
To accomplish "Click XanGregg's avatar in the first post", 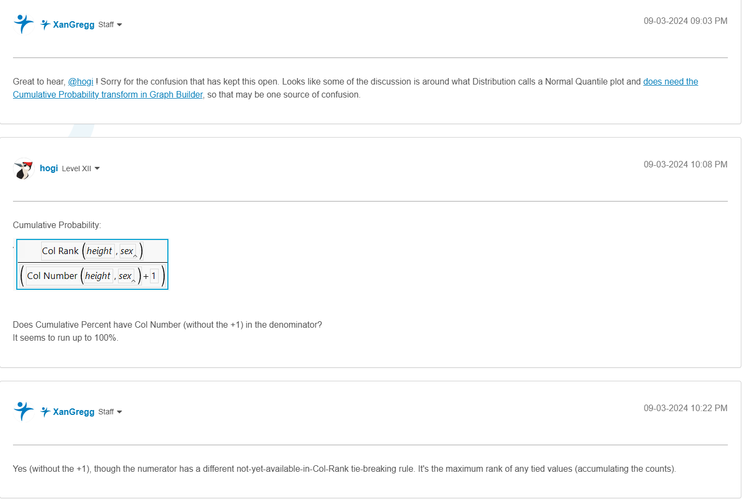I will click(24, 24).
